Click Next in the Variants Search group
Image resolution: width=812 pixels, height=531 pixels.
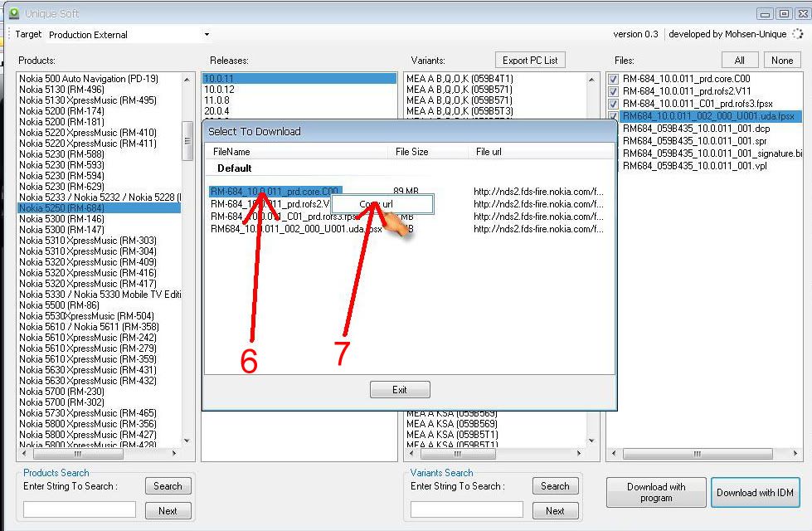555,511
